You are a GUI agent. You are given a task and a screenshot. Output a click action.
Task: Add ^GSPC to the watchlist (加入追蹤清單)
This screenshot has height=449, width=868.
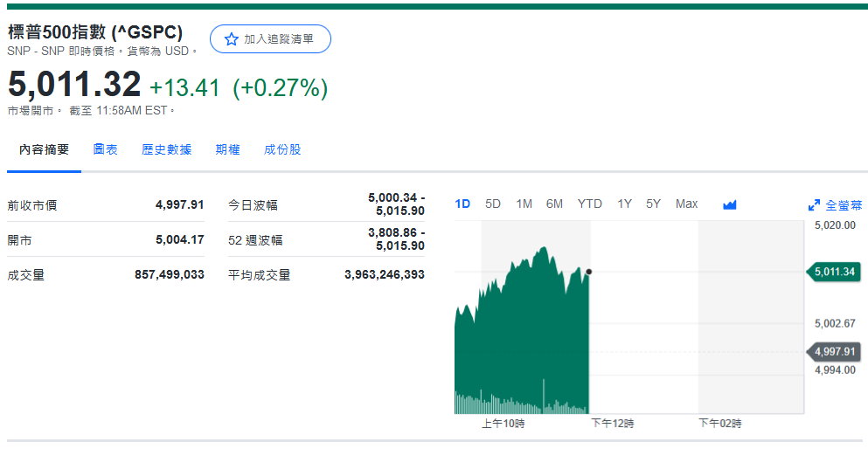[270, 39]
